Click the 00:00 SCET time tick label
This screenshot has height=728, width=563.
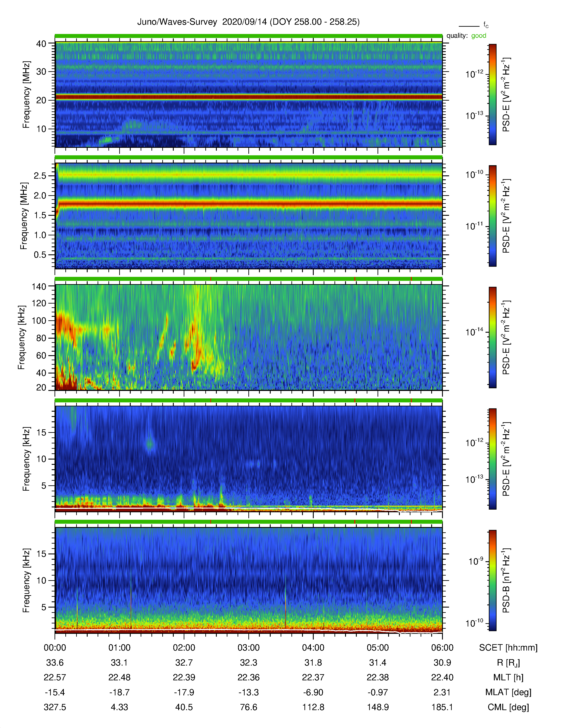tap(55, 648)
